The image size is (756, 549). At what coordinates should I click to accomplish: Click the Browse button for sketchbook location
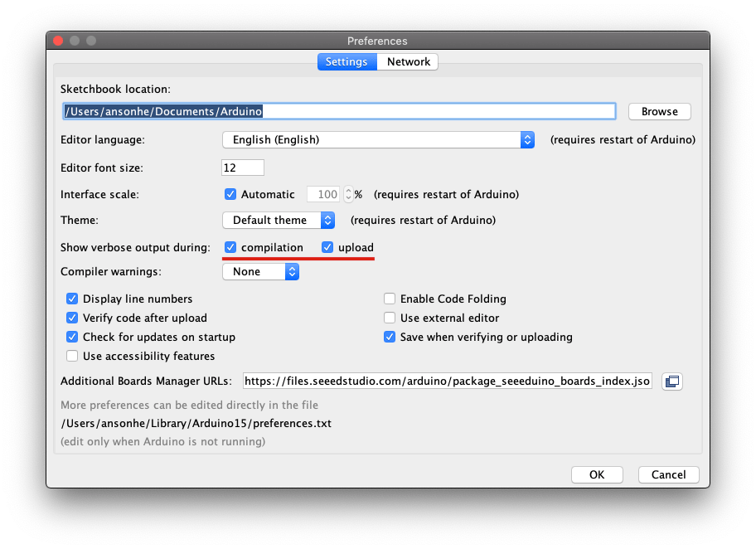click(x=659, y=112)
